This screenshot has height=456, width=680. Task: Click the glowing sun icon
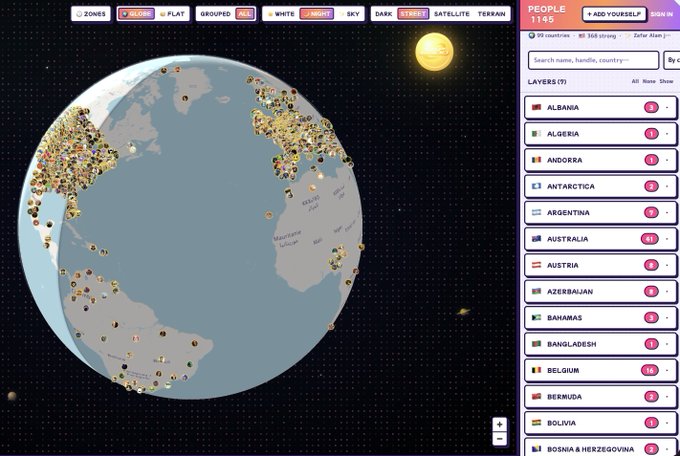pyautogui.click(x=435, y=52)
